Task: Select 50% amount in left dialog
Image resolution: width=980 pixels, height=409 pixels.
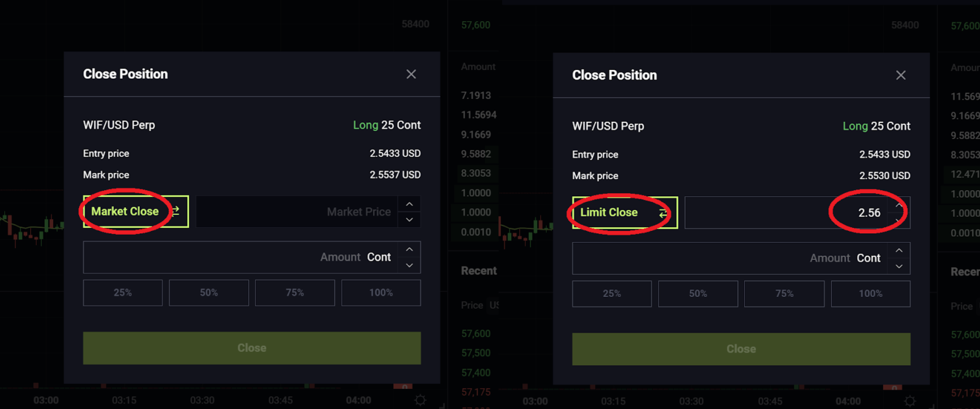Action: (x=209, y=293)
